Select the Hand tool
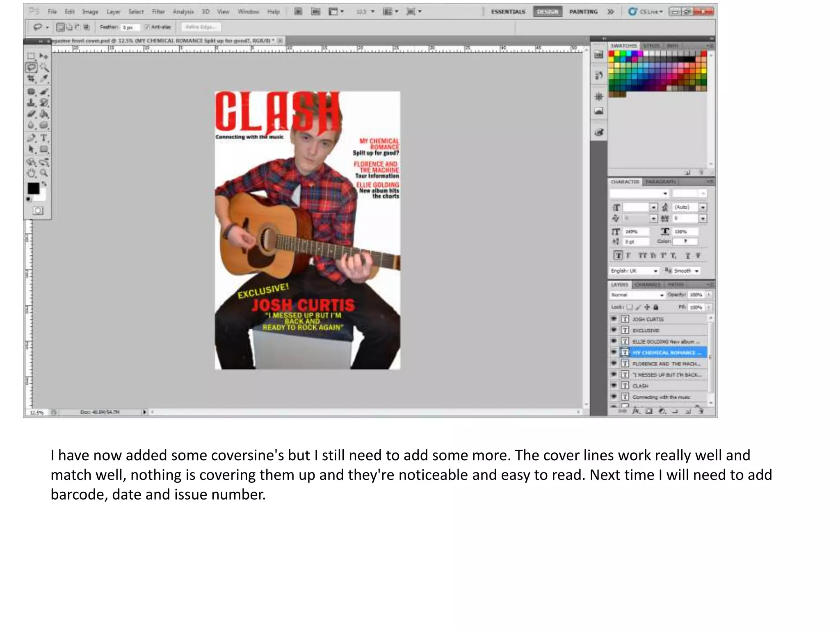840x630 pixels. click(x=31, y=173)
